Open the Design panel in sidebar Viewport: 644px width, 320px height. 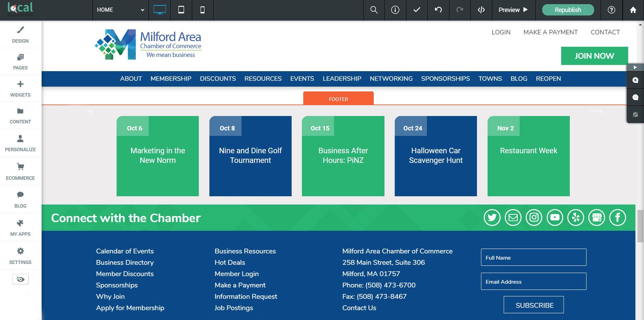[x=20, y=35]
